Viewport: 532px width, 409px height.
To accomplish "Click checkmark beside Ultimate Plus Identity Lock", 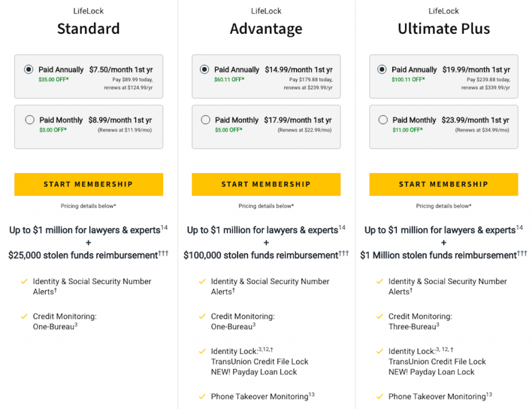I will (380, 351).
